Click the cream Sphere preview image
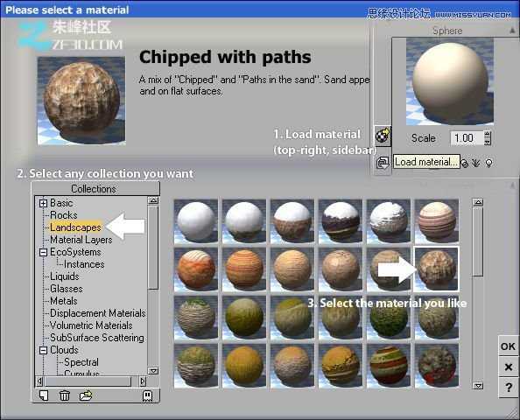 click(x=450, y=81)
